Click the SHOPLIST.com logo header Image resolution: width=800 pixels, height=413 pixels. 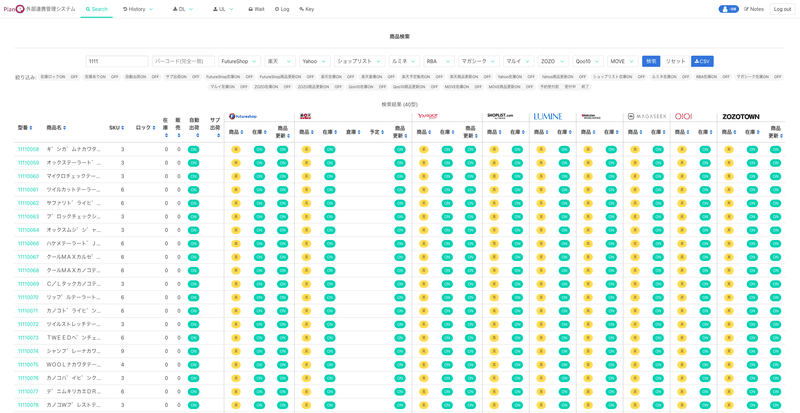pyautogui.click(x=501, y=116)
